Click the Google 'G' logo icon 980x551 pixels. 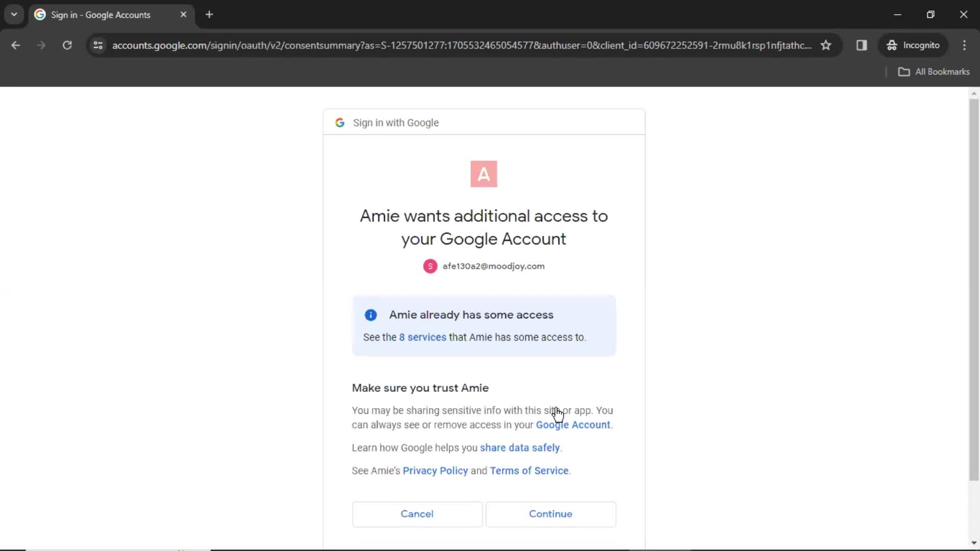pos(339,122)
